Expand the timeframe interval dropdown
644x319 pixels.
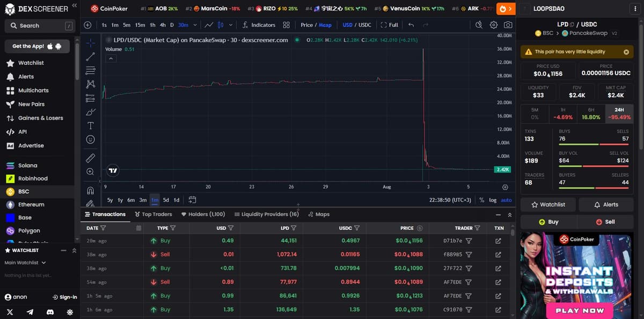pyautogui.click(x=195, y=25)
